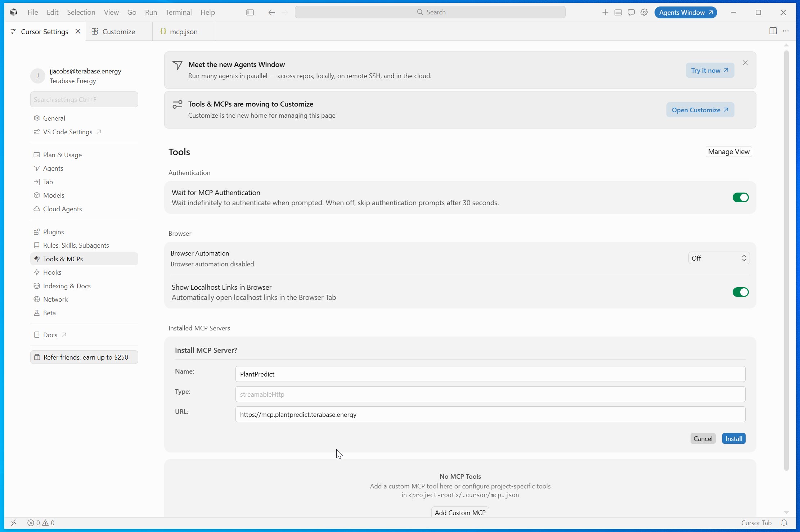Open errors and warnings count in status bar
Image resolution: width=800 pixels, height=532 pixels.
41,523
